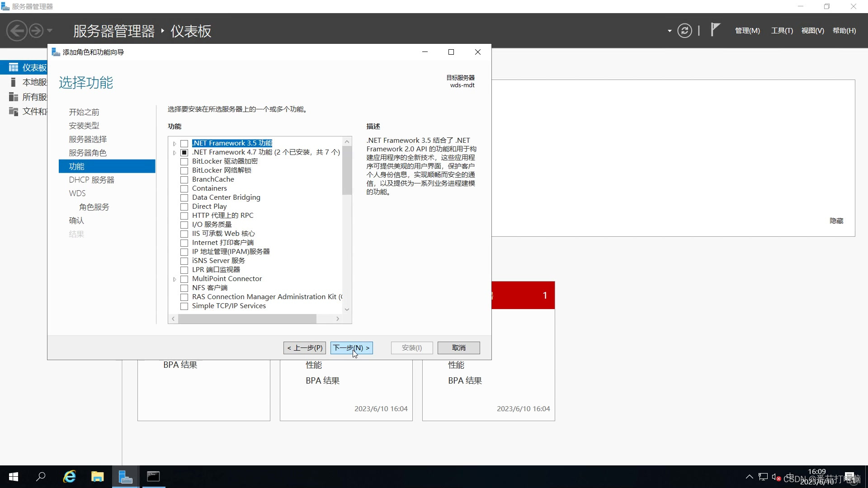Open the command prompt taskbar icon
The image size is (868, 488).
(x=153, y=477)
